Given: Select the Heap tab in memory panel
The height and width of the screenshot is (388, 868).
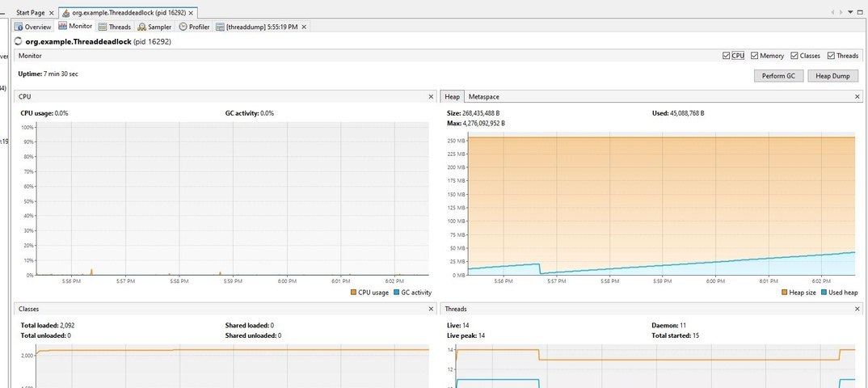Looking at the screenshot, I should pos(453,96).
